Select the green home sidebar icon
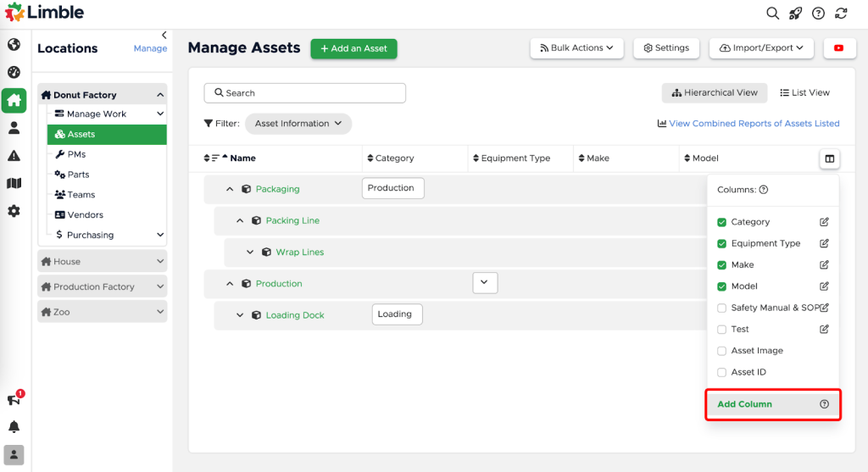Viewport: 868px width, 472px height. 14,100
